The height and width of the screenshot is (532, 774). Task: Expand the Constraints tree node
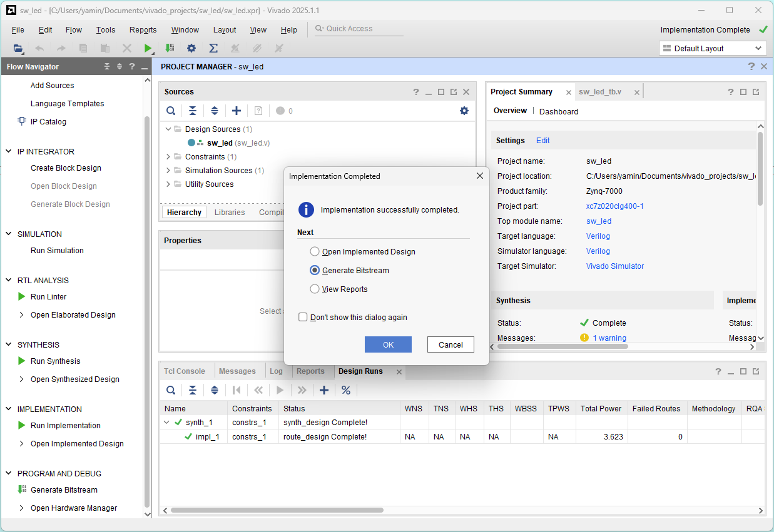168,157
